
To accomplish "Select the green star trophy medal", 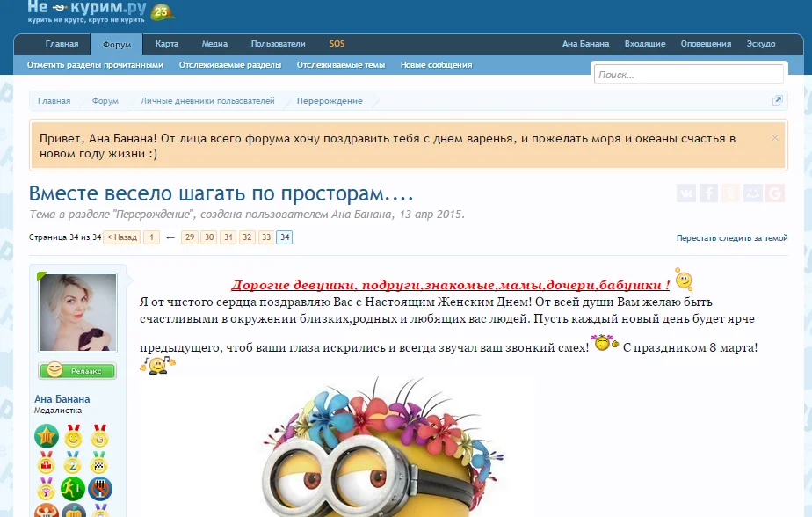I will pyautogui.click(x=46, y=435).
